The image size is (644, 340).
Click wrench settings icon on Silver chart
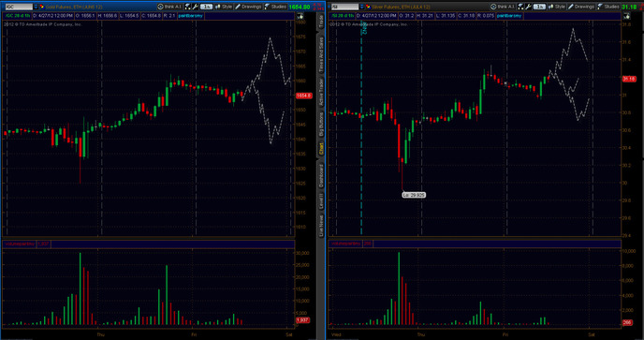click(529, 7)
